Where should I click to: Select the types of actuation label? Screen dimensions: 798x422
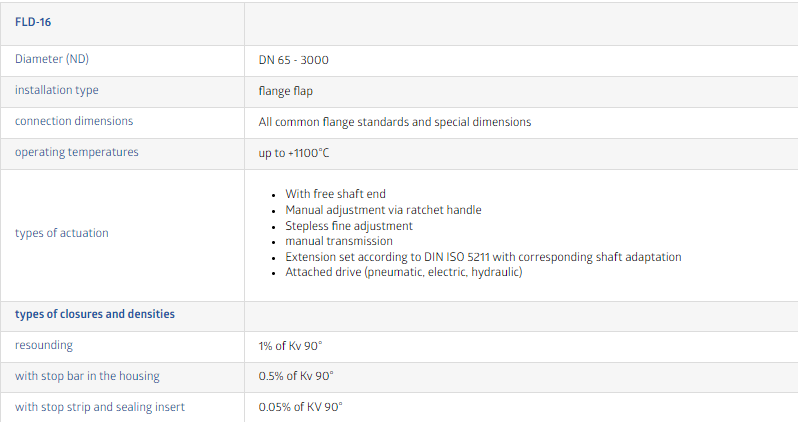click(x=62, y=233)
